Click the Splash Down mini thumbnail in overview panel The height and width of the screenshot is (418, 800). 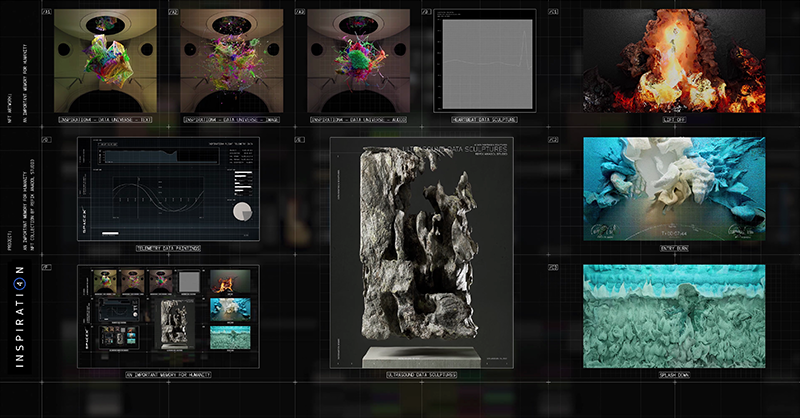click(230, 337)
